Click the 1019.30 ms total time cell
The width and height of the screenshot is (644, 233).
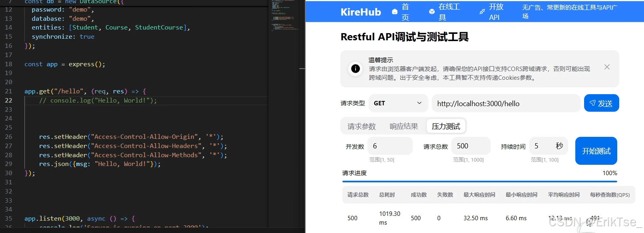390,218
